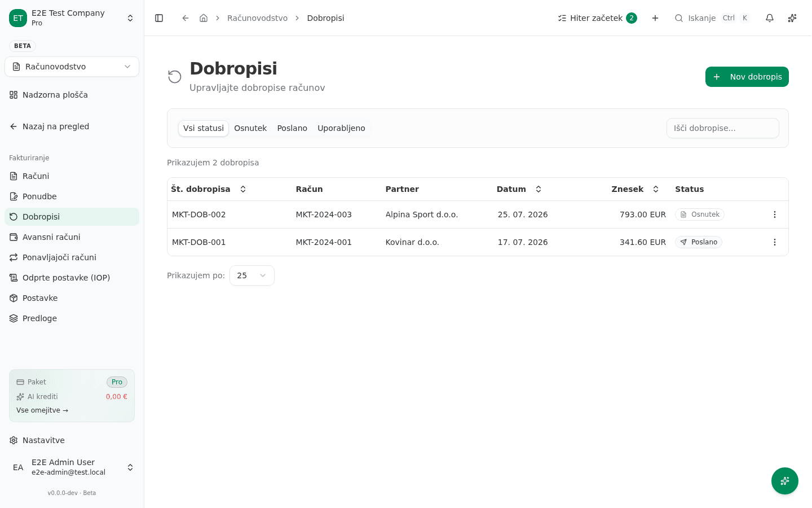This screenshot has height=508, width=812.
Task: Open Odprte postavke (IOP)
Action: [x=72, y=278]
